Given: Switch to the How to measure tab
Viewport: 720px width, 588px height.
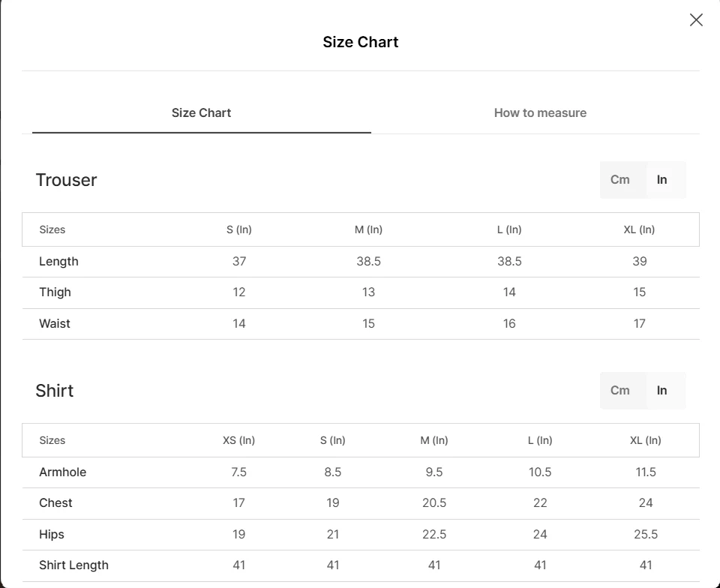Looking at the screenshot, I should [540, 113].
